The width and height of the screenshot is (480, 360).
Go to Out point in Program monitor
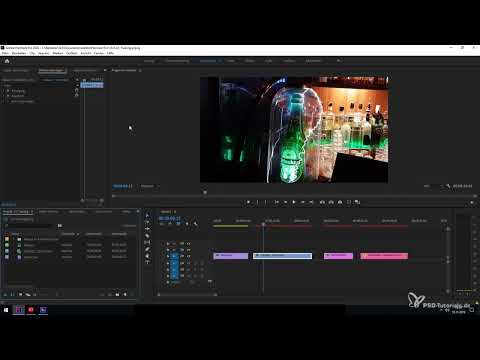click(311, 202)
